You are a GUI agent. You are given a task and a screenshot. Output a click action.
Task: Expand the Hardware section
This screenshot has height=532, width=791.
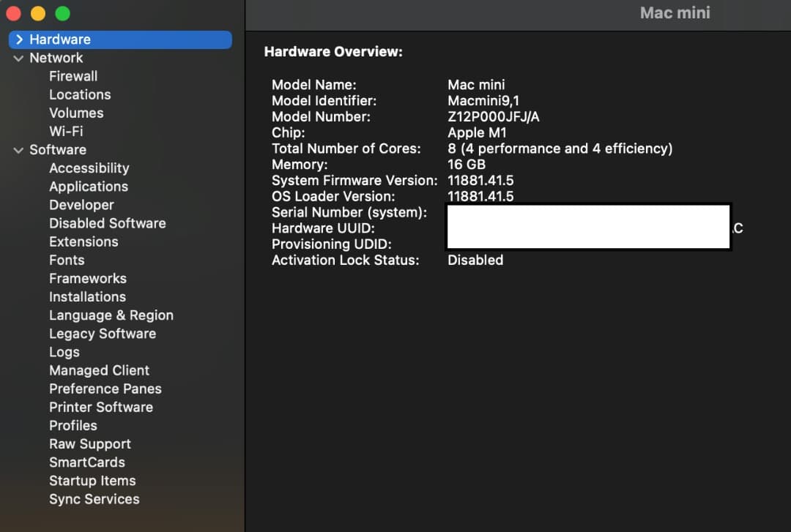coord(18,39)
